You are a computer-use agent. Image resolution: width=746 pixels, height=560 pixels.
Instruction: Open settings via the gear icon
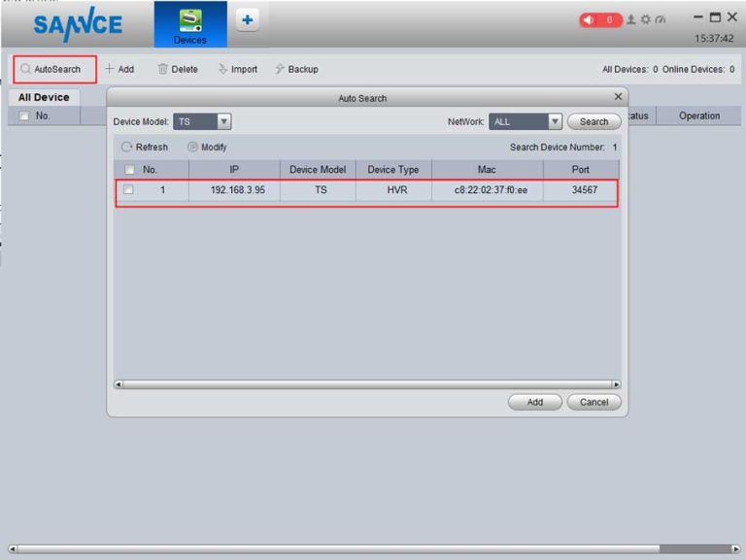[645, 19]
